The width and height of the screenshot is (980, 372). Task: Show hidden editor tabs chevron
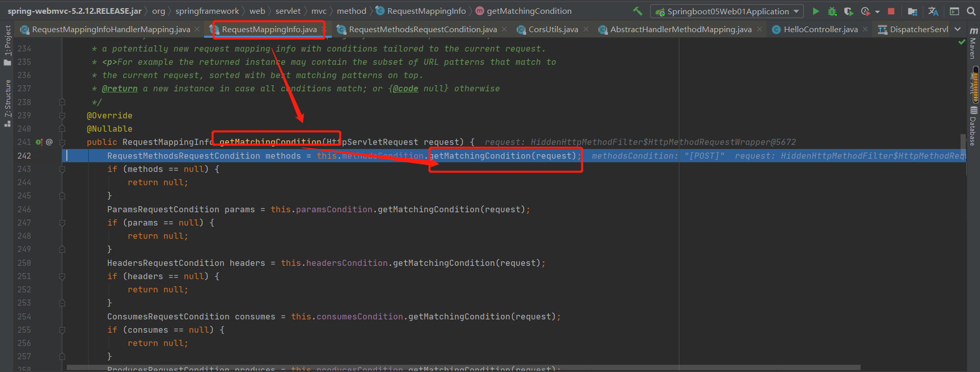(957, 30)
